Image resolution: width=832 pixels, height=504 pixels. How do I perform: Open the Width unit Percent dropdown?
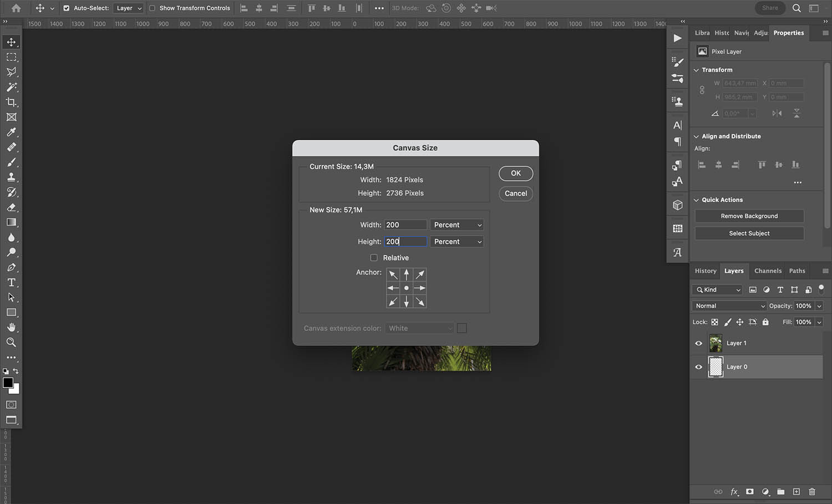pyautogui.click(x=456, y=225)
